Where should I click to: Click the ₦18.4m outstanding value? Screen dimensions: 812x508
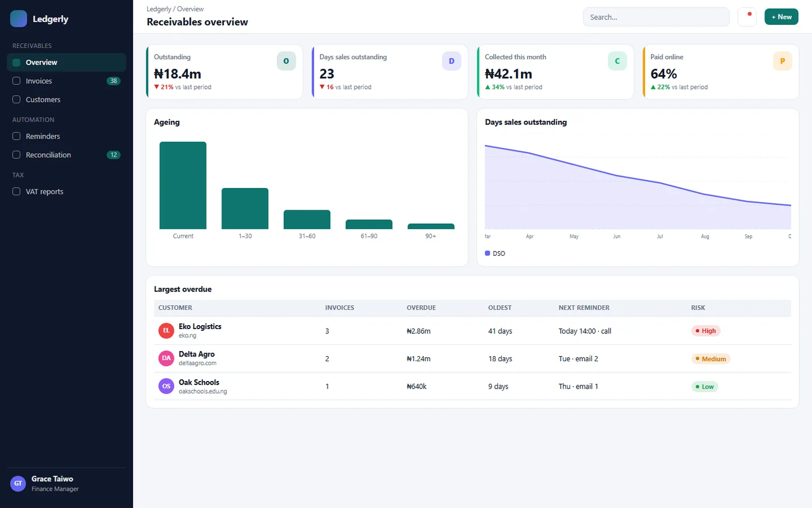[x=178, y=74]
